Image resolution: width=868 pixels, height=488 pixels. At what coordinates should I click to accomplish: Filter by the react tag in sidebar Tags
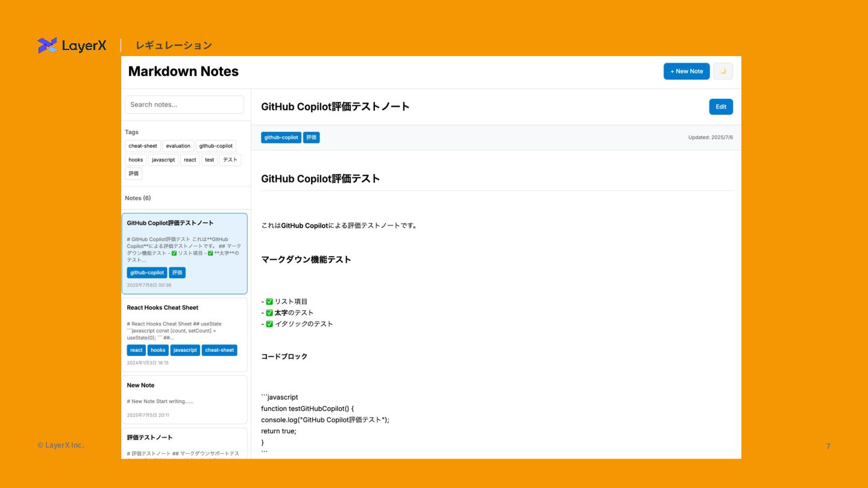click(x=190, y=160)
